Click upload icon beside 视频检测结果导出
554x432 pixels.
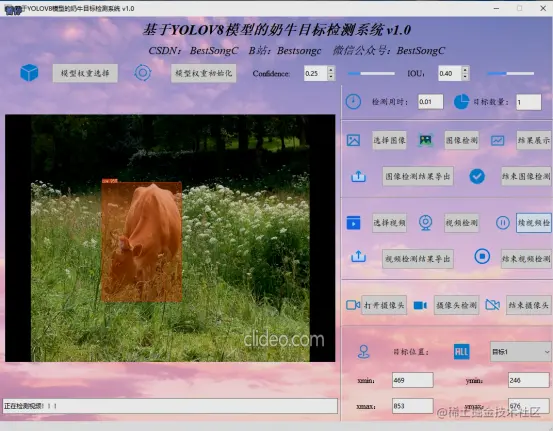click(x=358, y=256)
